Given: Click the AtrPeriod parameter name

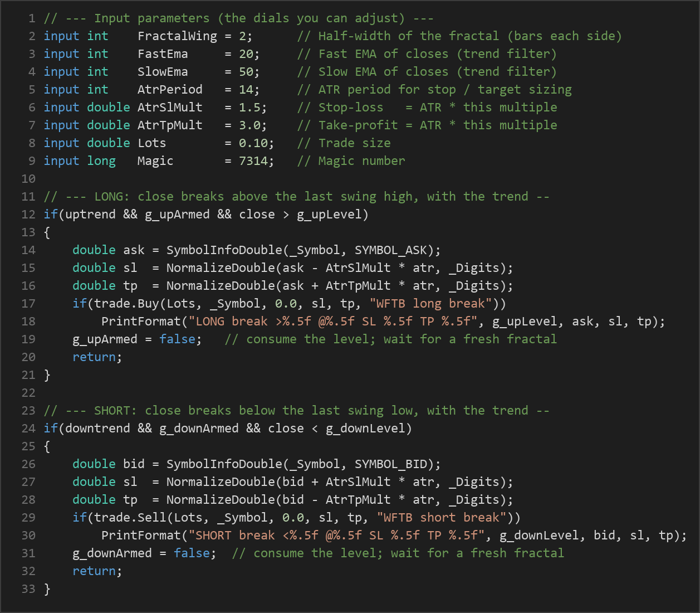Looking at the screenshot, I should pos(170,90).
